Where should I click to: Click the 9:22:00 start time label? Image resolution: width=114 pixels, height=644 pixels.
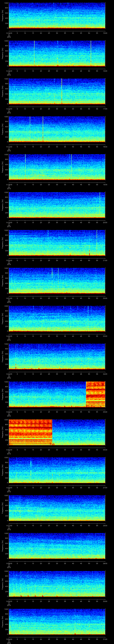[x=9, y=336]
